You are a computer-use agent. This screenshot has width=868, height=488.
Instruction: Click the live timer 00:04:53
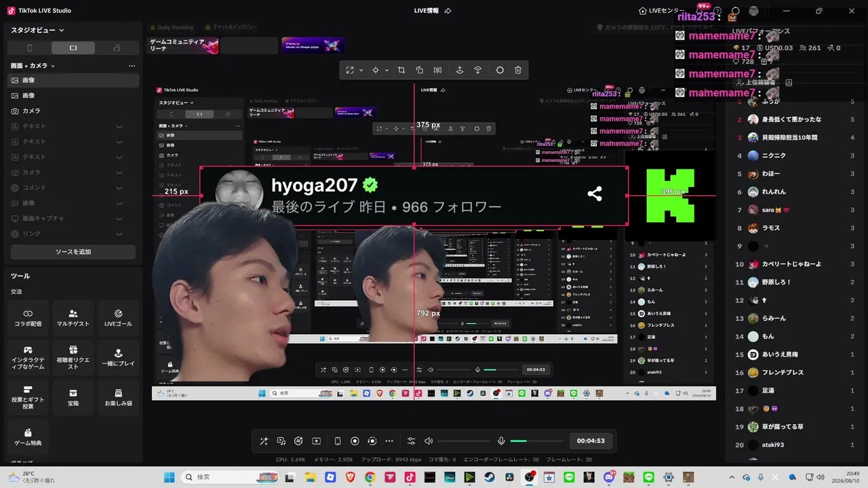point(591,441)
